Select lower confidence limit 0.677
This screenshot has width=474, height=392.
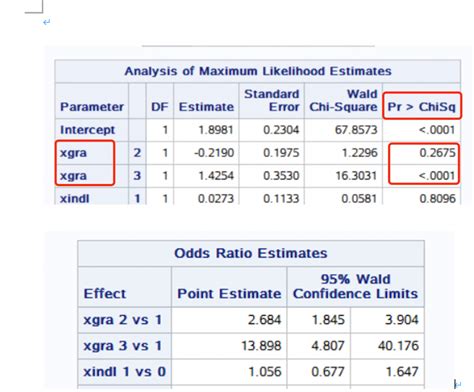[x=328, y=372]
